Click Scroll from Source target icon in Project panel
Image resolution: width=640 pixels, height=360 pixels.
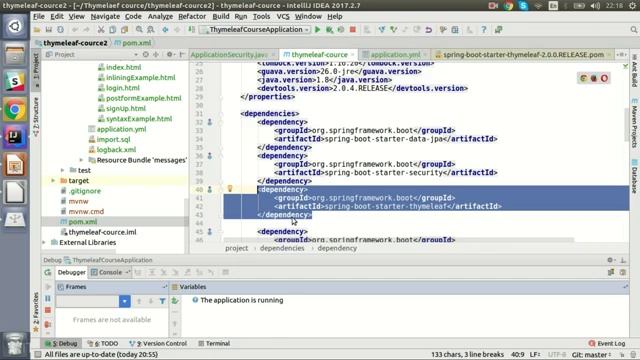point(146,54)
